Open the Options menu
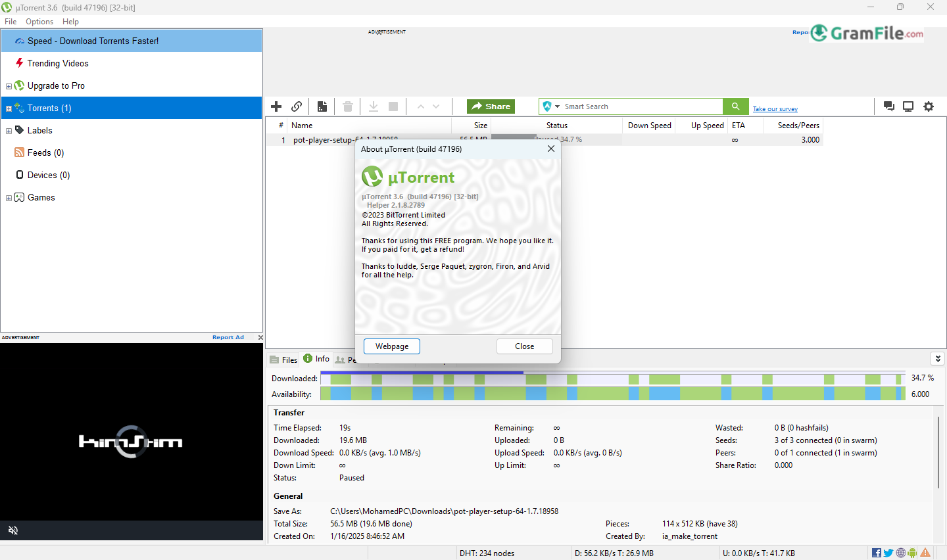Image resolution: width=947 pixels, height=560 pixels. coord(39,22)
